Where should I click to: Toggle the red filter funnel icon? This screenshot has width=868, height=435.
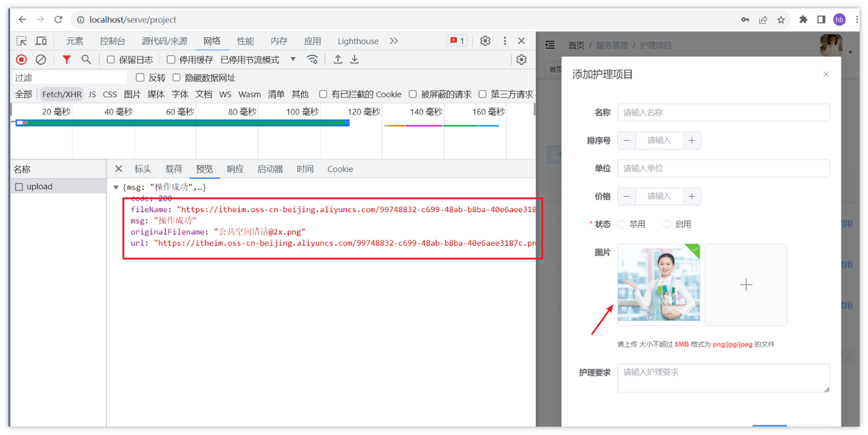66,60
